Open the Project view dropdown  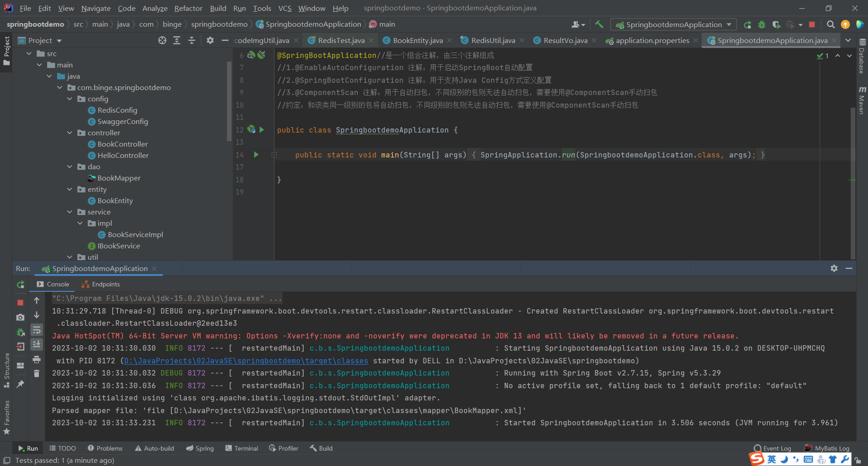[59, 41]
